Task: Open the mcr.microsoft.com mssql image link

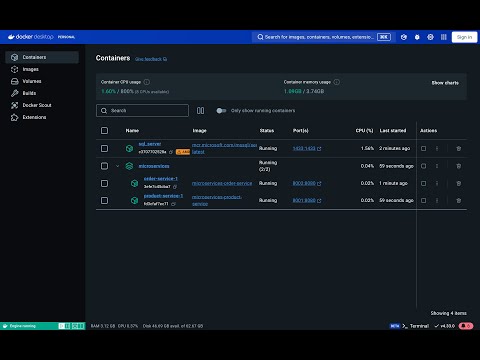Action: coord(224,148)
